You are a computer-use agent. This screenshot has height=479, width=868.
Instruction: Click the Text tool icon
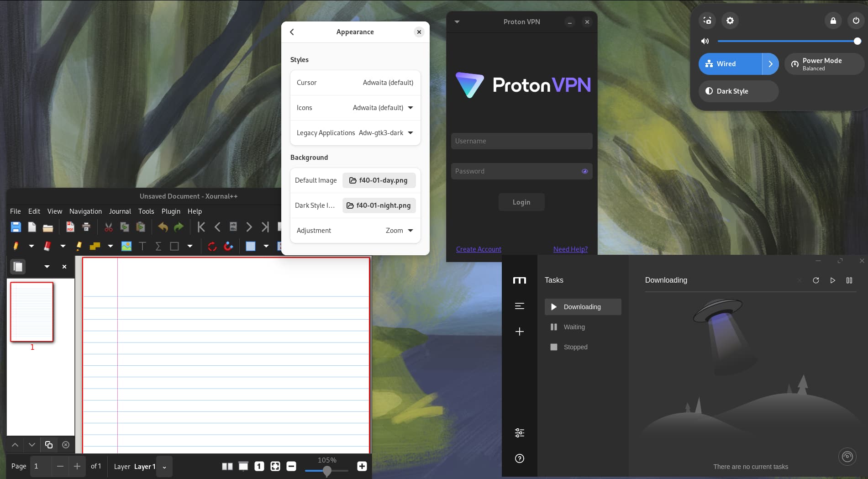(x=142, y=246)
